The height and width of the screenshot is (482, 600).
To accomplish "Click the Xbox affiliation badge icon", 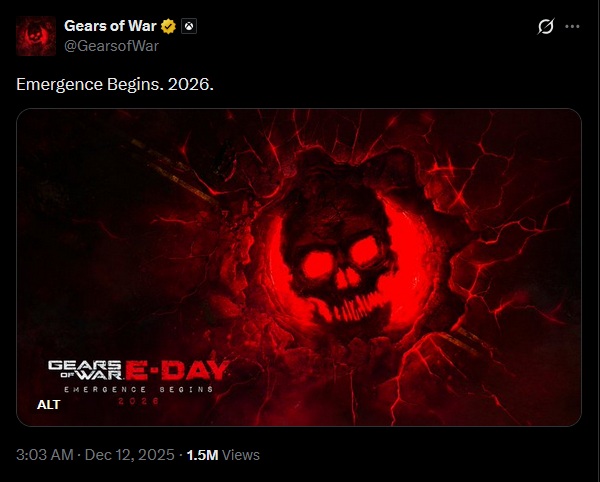I will coord(189,26).
